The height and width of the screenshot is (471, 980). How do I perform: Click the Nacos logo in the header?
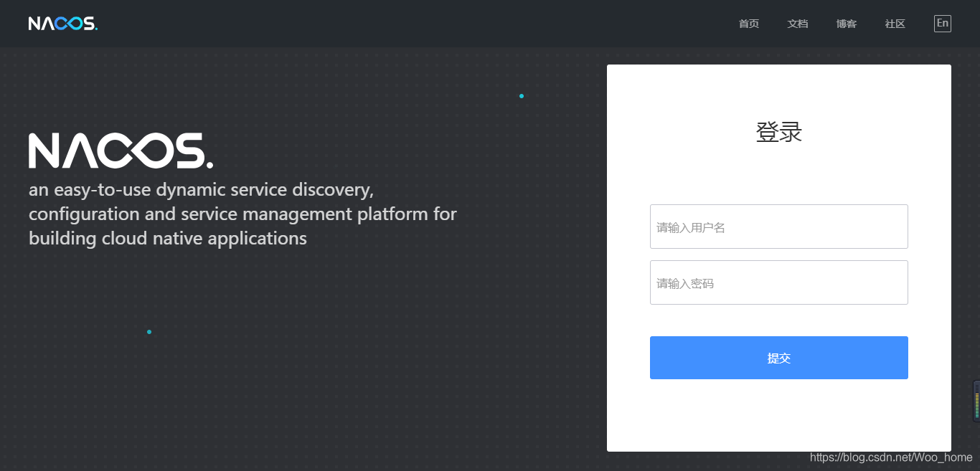[x=63, y=24]
